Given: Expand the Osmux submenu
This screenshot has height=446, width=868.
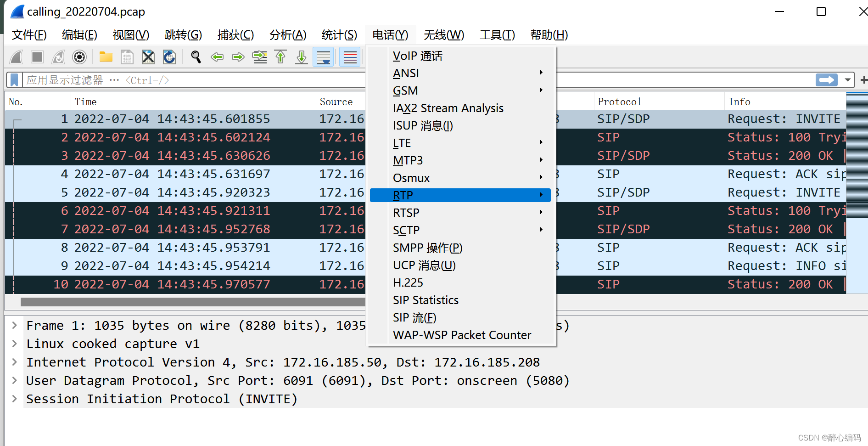Looking at the screenshot, I should tap(460, 178).
